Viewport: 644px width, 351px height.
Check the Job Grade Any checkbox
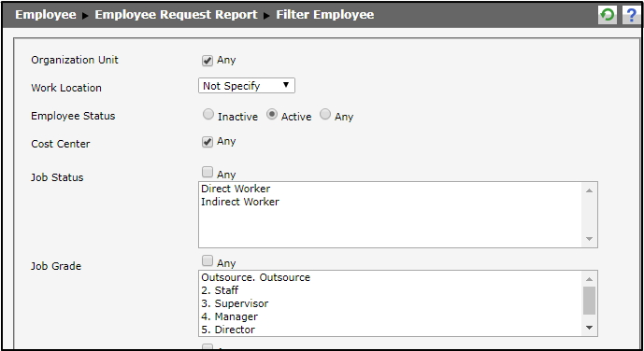208,260
